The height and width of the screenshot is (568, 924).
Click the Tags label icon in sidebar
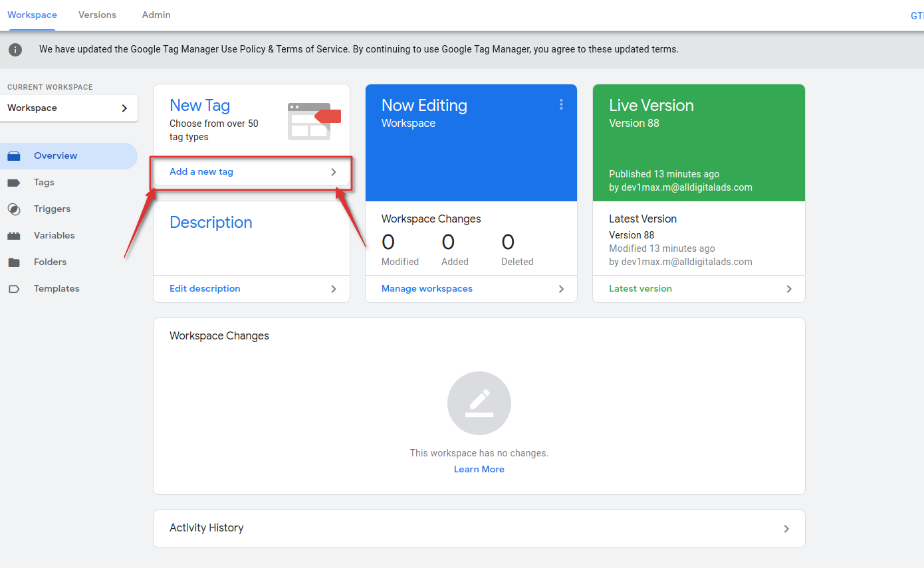(x=14, y=183)
